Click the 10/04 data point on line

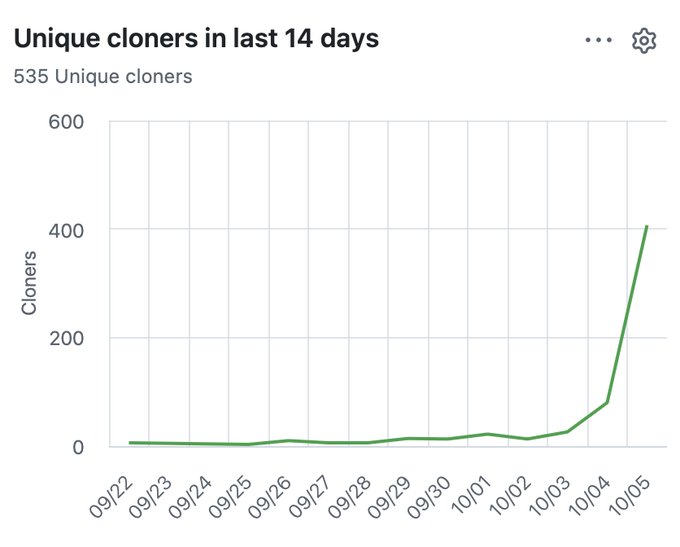click(x=607, y=403)
